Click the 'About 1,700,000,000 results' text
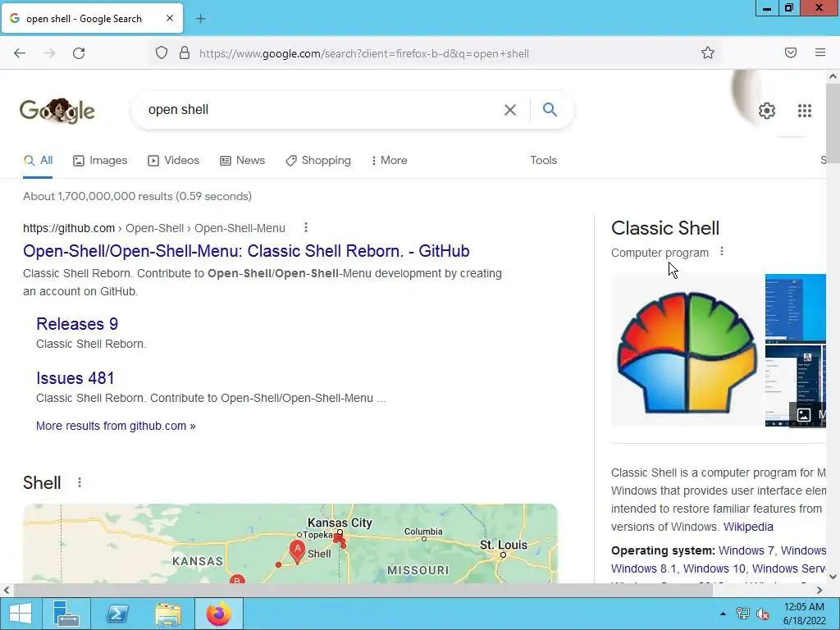The height and width of the screenshot is (630, 840). coord(137,196)
